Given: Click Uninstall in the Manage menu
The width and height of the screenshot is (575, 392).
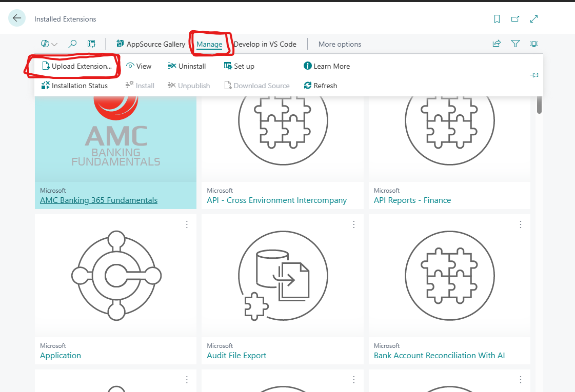Looking at the screenshot, I should pos(187,66).
